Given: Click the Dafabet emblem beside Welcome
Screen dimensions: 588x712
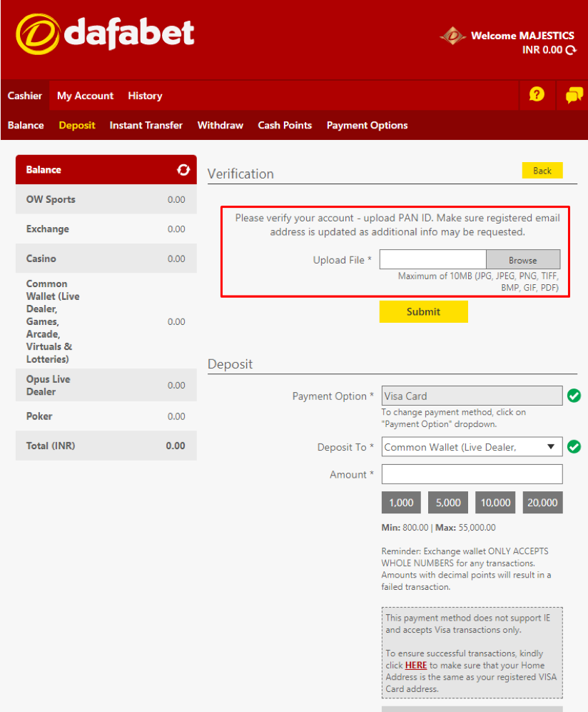Looking at the screenshot, I should [x=453, y=36].
